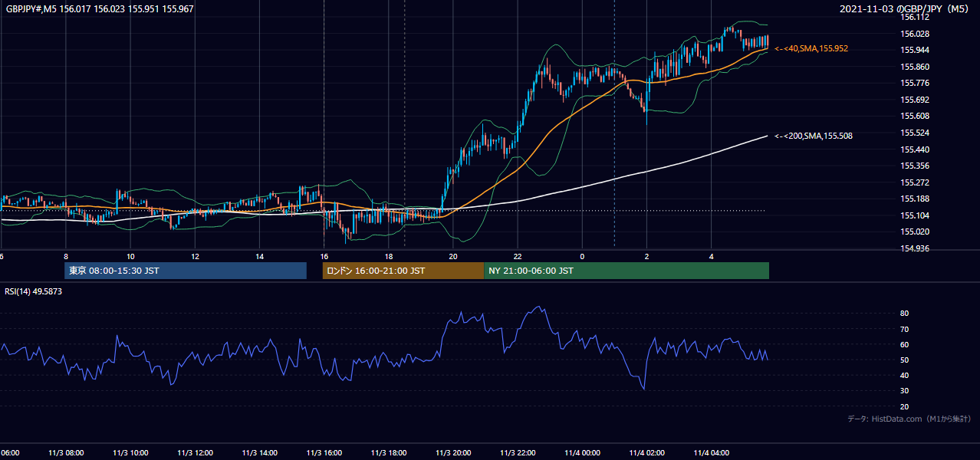The image size is (980, 460).
Task: Click price axis value 155.692
Action: [x=915, y=100]
